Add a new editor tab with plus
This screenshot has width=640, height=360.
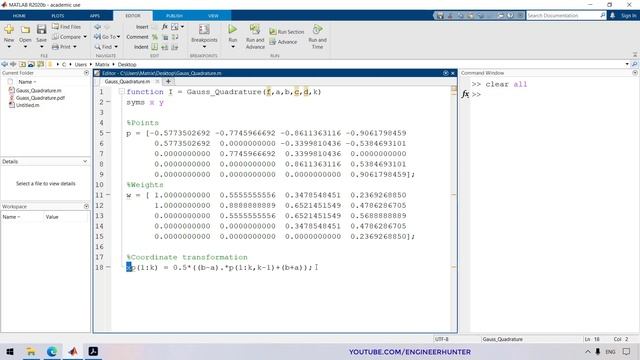[x=168, y=82]
